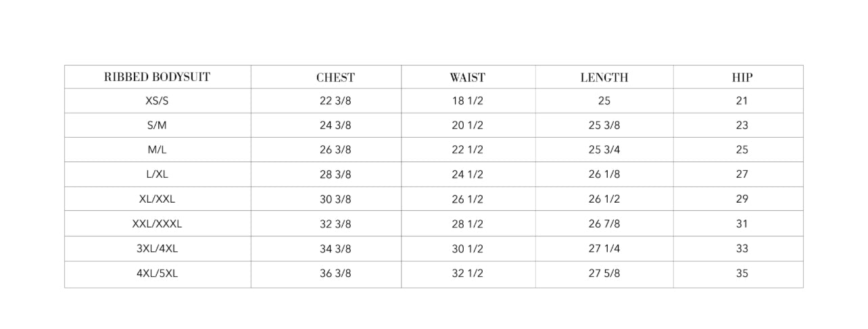
Task: Select the XL/XXL size row label
Action: click(x=157, y=199)
